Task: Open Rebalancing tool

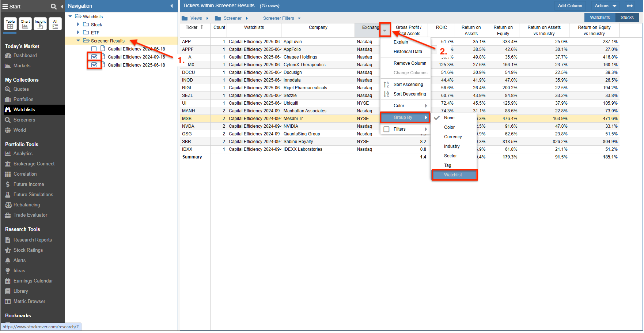Action: pos(26,205)
